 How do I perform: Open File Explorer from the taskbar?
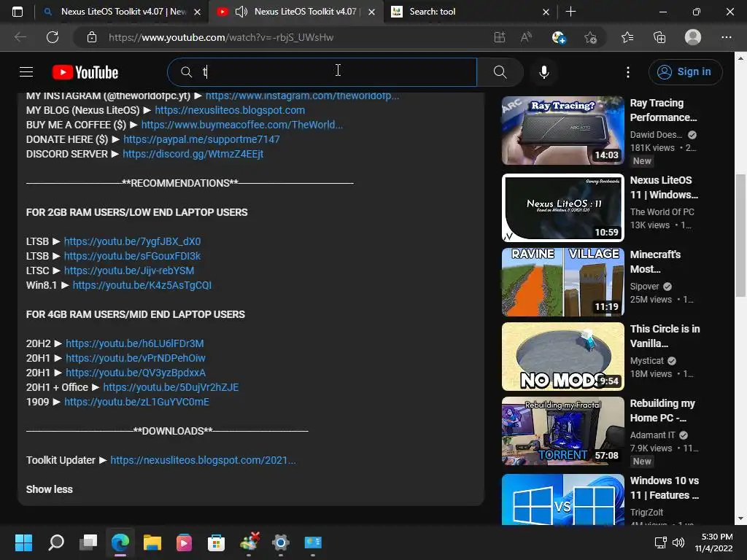point(152,542)
